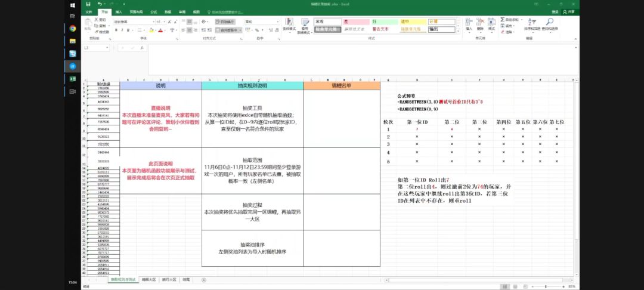The image size is (644, 290).
Task: Open Font settings dialog launcher
Action: click(177, 38)
